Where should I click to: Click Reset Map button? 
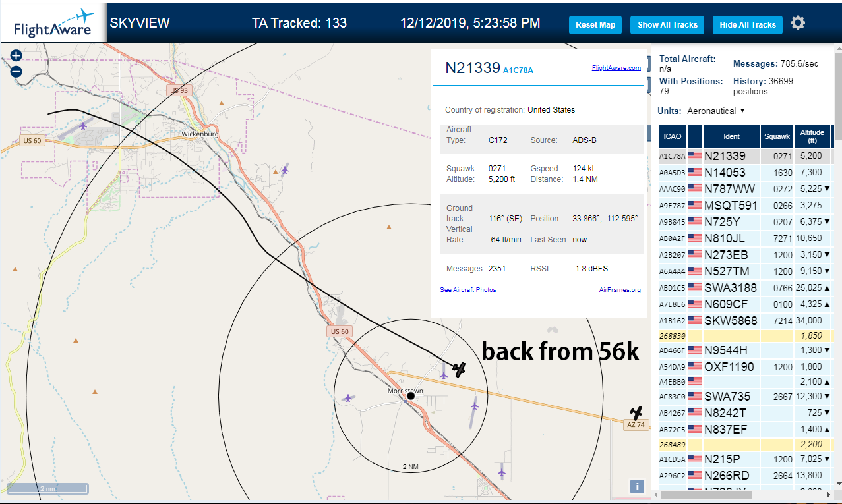[595, 25]
